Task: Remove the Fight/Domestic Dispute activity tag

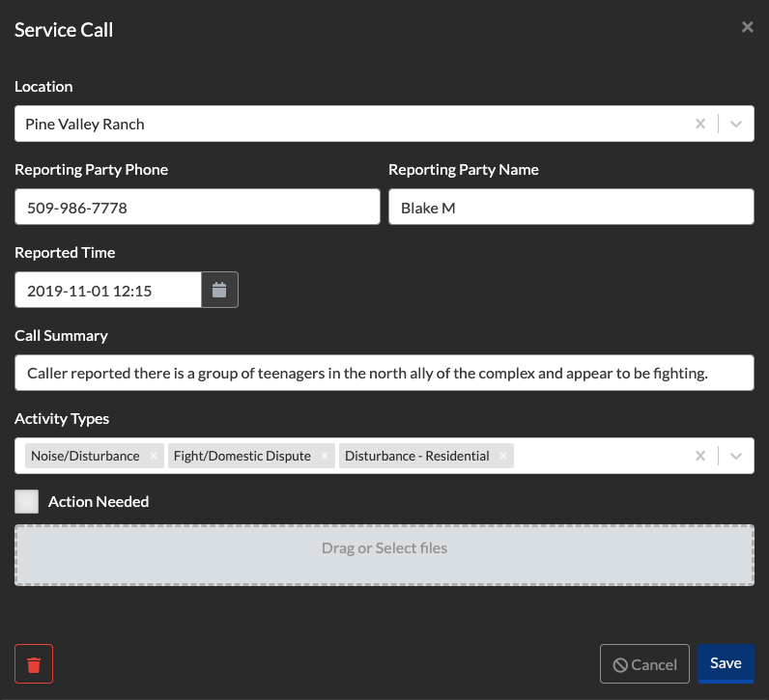Action: coord(325,456)
